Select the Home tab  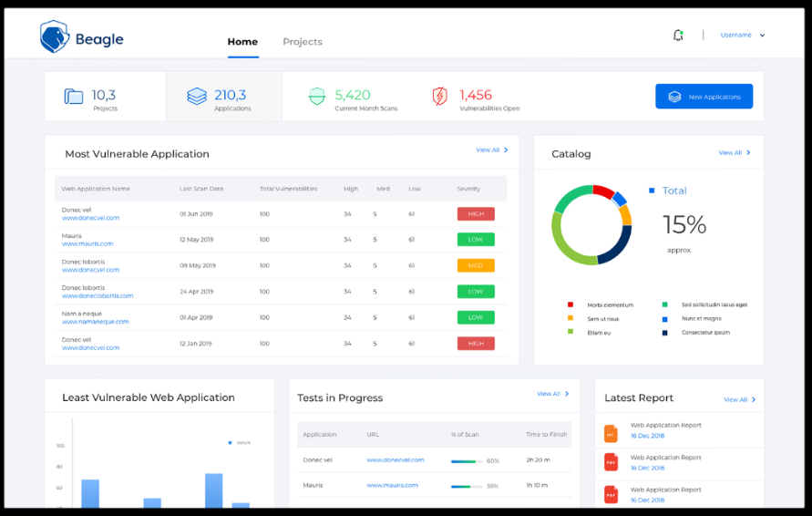point(242,42)
